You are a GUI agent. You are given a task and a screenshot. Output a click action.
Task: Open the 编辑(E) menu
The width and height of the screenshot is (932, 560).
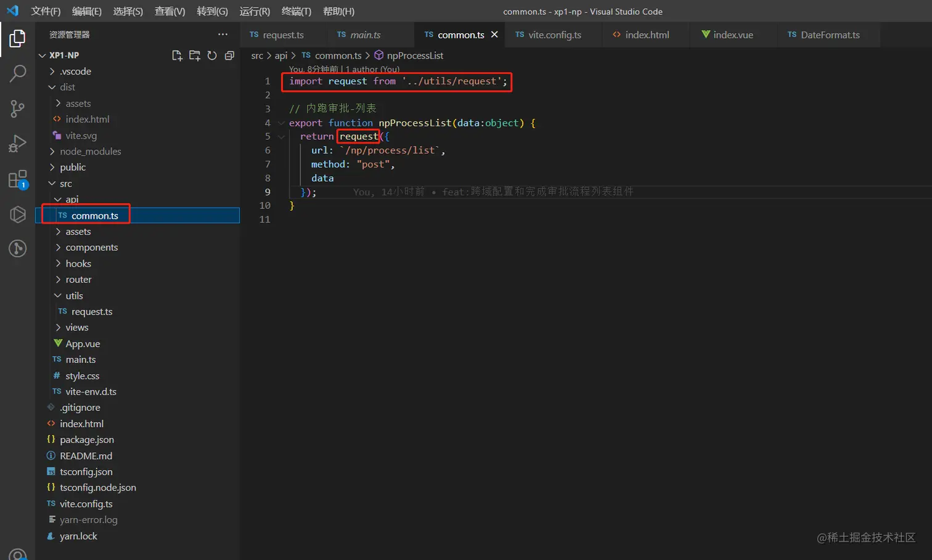tap(87, 11)
